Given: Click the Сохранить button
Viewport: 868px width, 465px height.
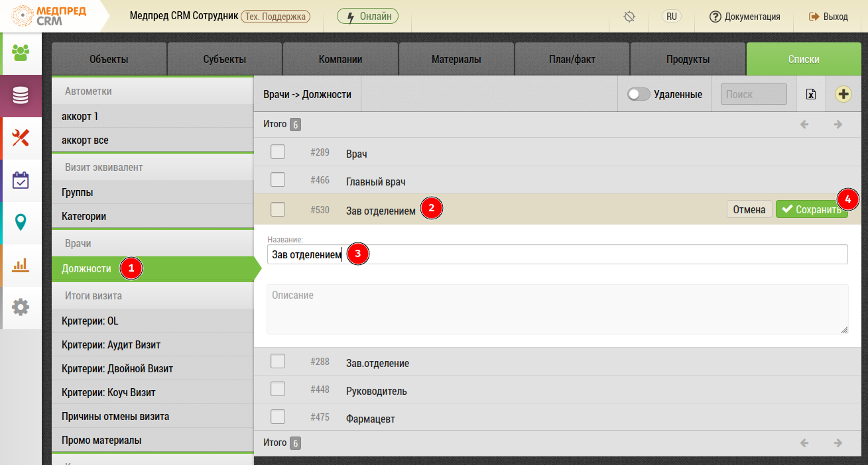Looking at the screenshot, I should click(811, 209).
